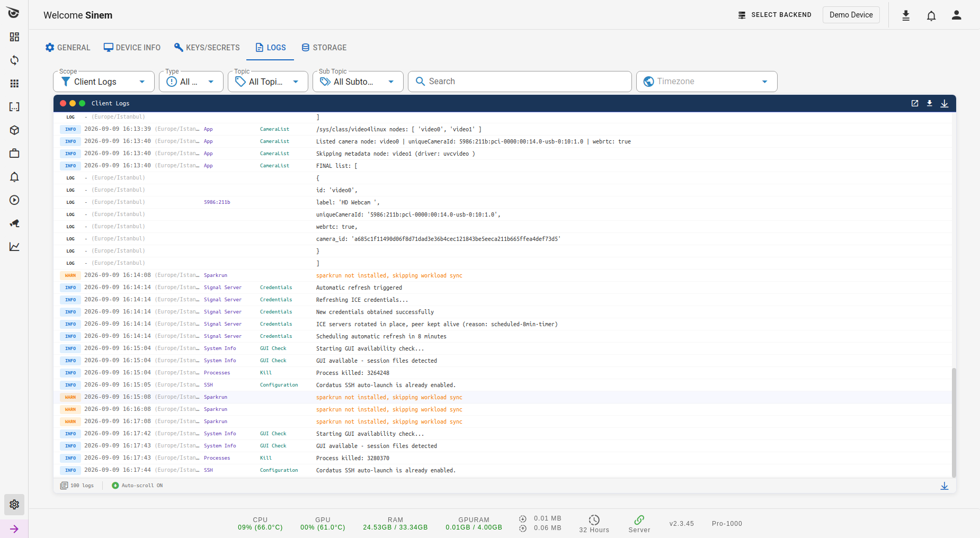This screenshot has height=538, width=980.
Task: Switch to the KEYS/SECRETS tab
Action: (x=207, y=48)
